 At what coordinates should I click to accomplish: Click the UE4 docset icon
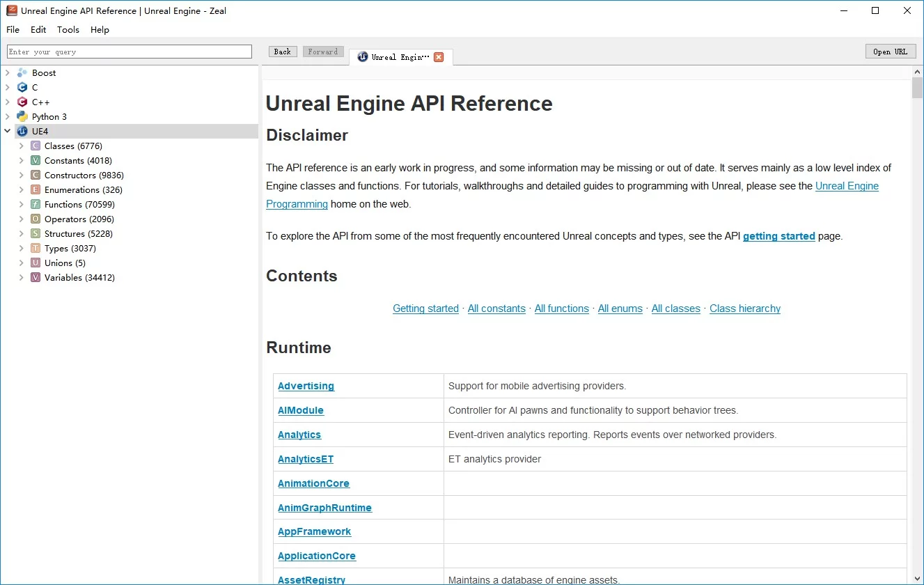click(x=22, y=131)
